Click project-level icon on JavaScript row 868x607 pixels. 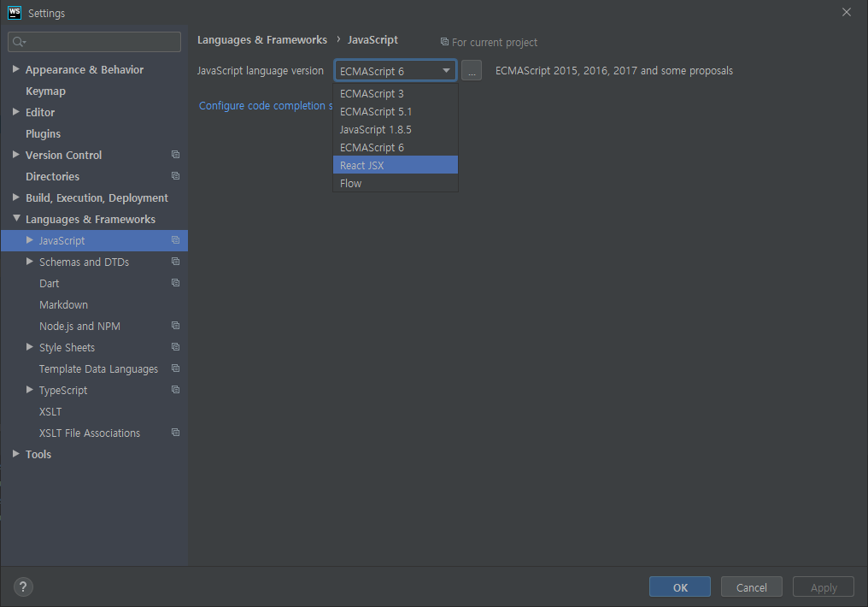pos(175,240)
